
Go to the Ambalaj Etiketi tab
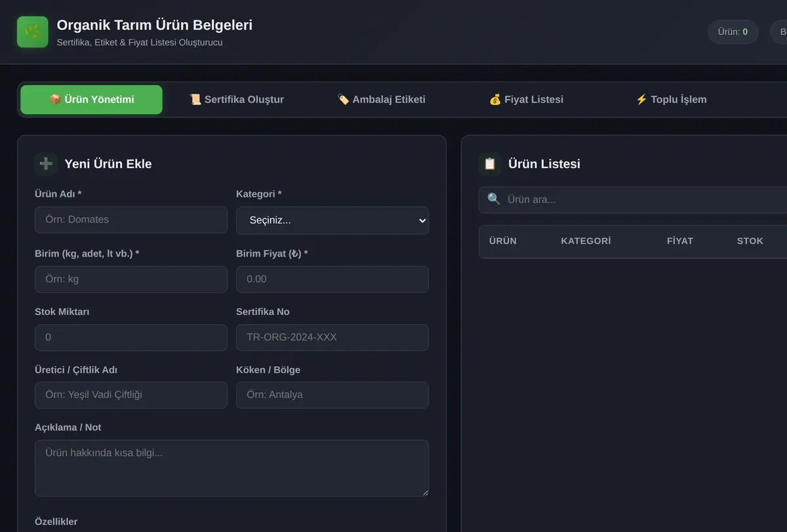[x=381, y=100]
